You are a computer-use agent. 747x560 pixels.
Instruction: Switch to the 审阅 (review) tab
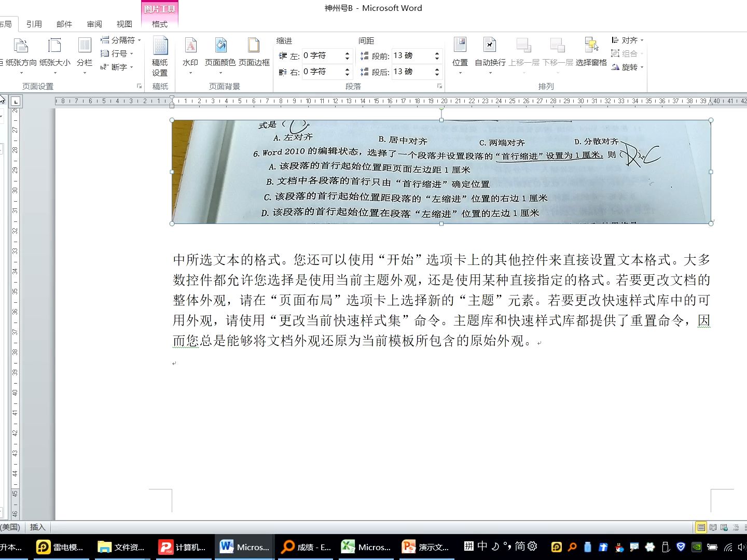(94, 24)
